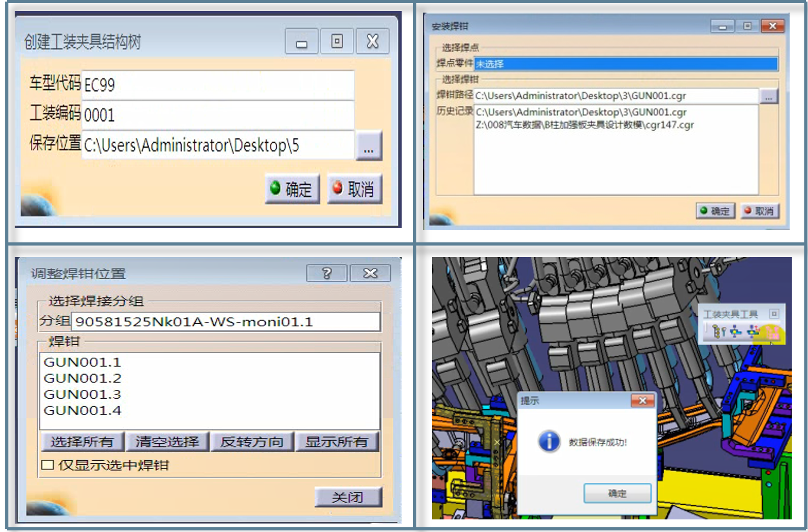Viewport: 808px width, 532px height.
Task: Click the square button on 工装夹具工具 title bar
Action: (774, 314)
